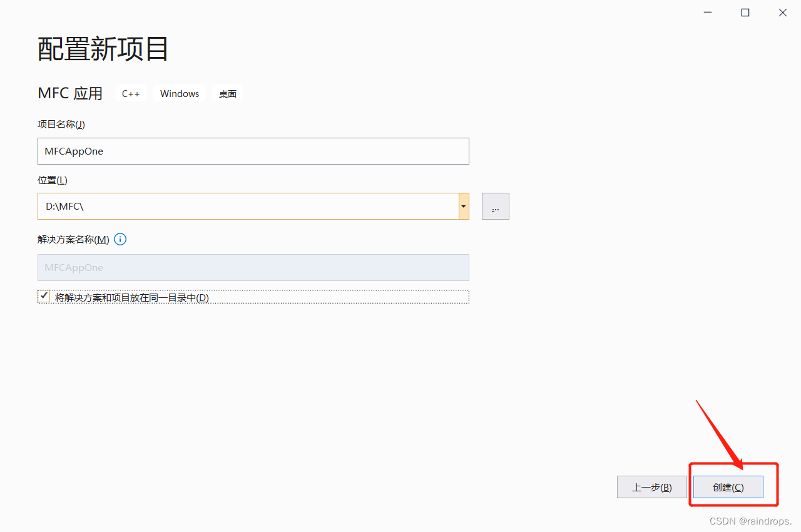Click the 项目名称 field containing MFCAppOne
The height and width of the screenshot is (532, 801).
pos(253,151)
